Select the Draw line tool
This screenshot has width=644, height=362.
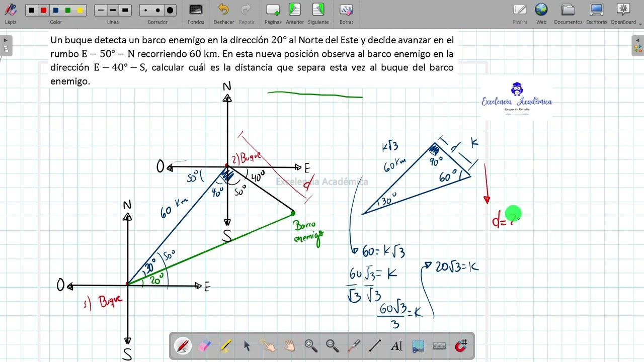click(x=375, y=346)
